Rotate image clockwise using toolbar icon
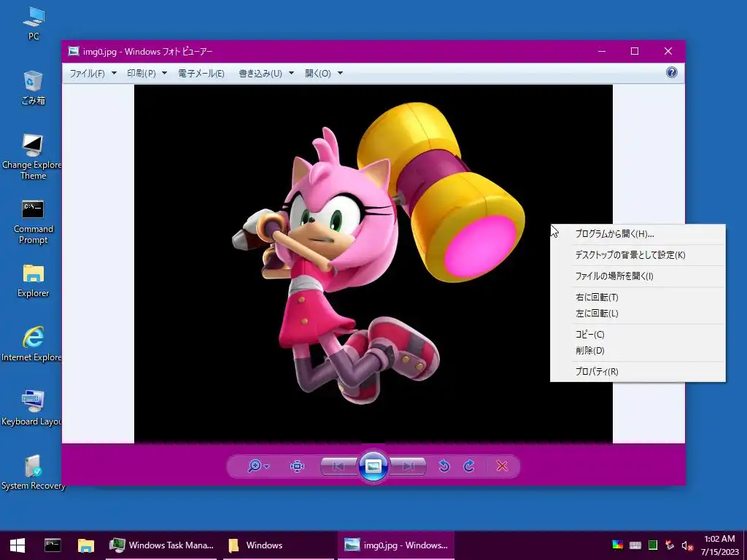 (469, 466)
